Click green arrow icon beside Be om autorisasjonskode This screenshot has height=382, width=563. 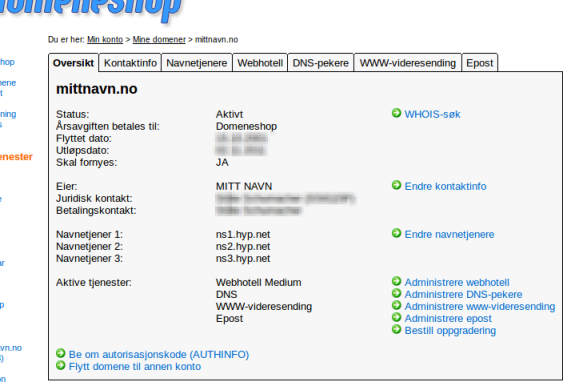point(61,353)
